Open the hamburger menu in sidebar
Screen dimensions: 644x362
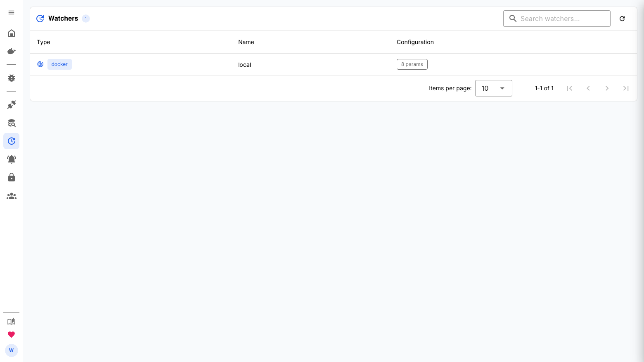[12, 12]
